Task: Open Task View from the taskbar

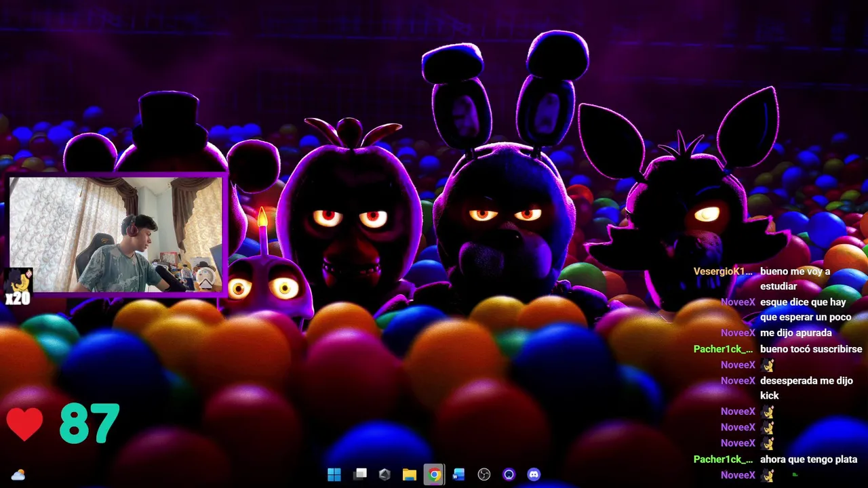Action: click(360, 474)
